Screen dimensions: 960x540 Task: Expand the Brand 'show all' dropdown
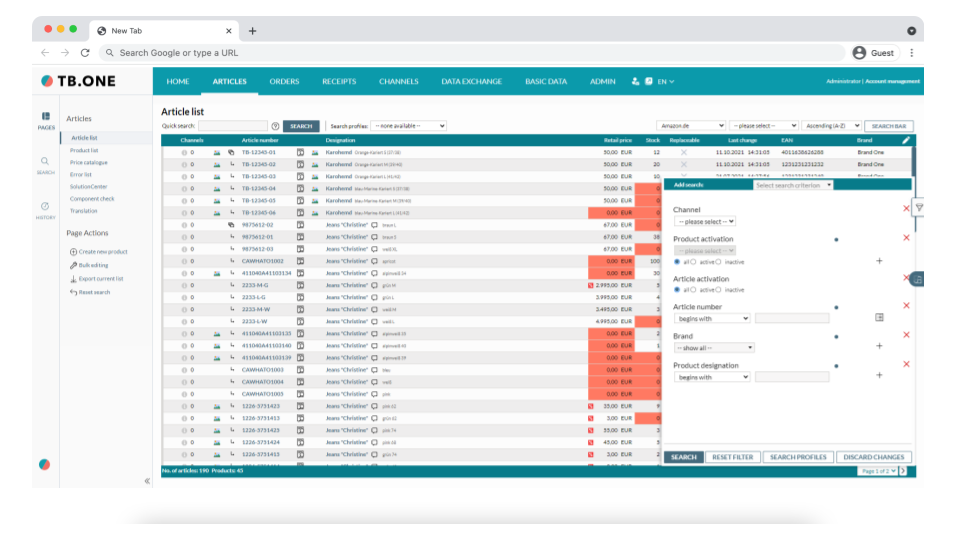[714, 348]
